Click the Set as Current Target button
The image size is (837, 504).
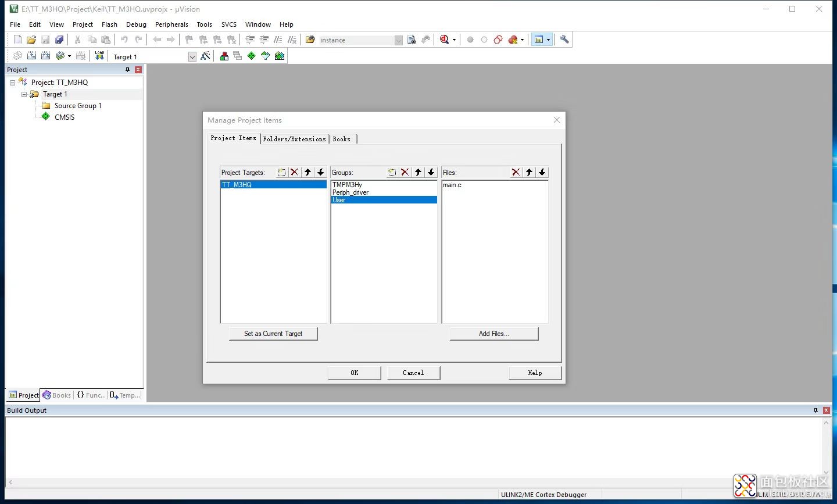click(x=273, y=334)
